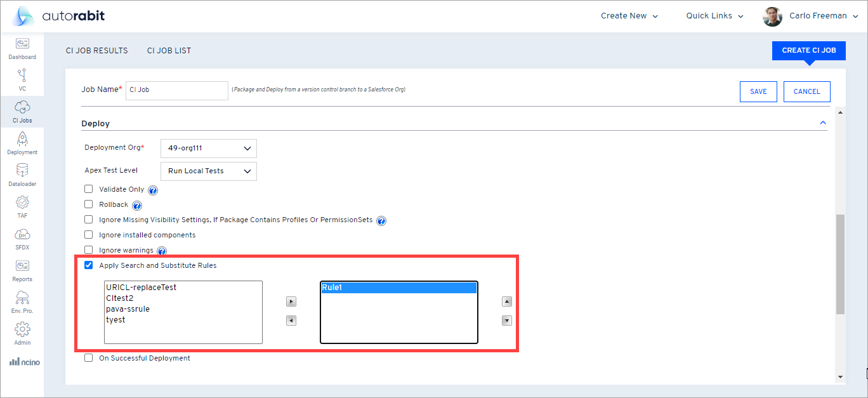The height and width of the screenshot is (398, 868).
Task: Show help for Rollback option
Action: (137, 205)
